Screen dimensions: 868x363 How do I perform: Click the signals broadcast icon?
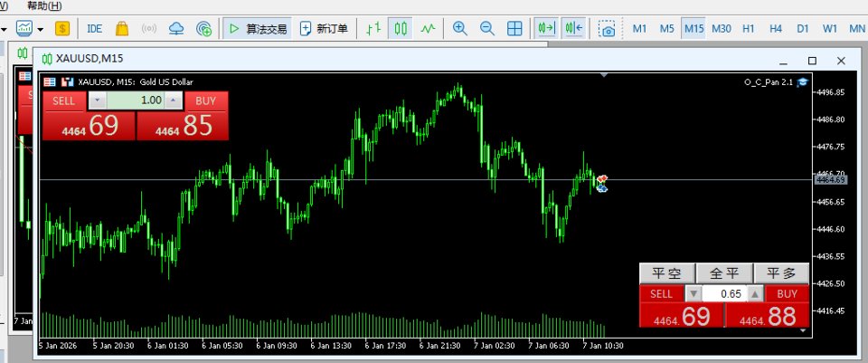click(x=149, y=28)
